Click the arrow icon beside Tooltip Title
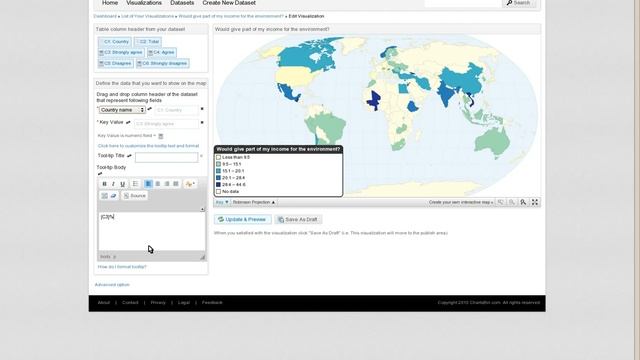The width and height of the screenshot is (640, 360). click(129, 156)
